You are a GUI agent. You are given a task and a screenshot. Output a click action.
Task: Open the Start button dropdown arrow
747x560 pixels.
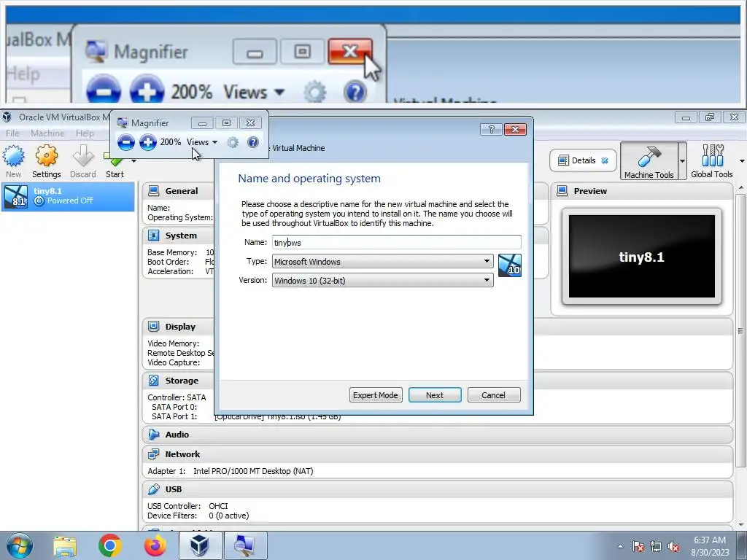point(134,161)
